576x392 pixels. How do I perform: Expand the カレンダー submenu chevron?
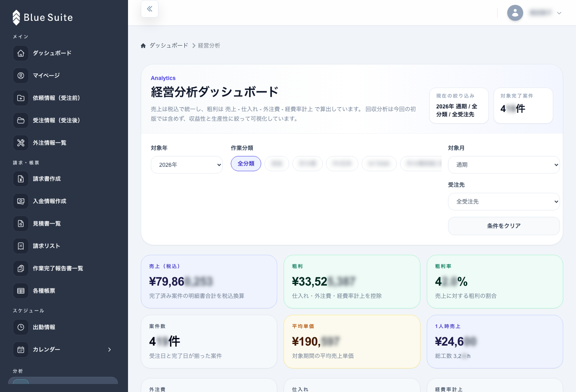tap(110, 350)
